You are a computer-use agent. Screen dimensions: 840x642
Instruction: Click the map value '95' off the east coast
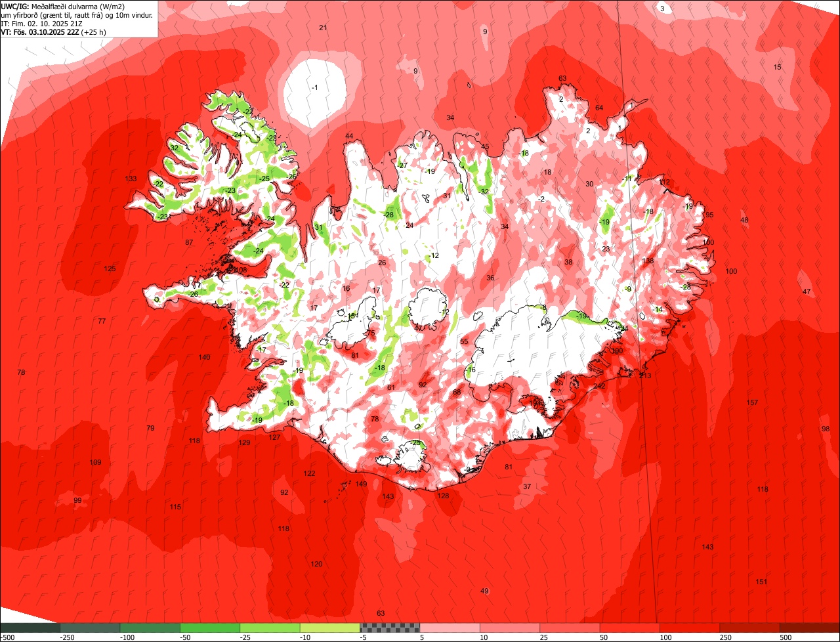709,215
